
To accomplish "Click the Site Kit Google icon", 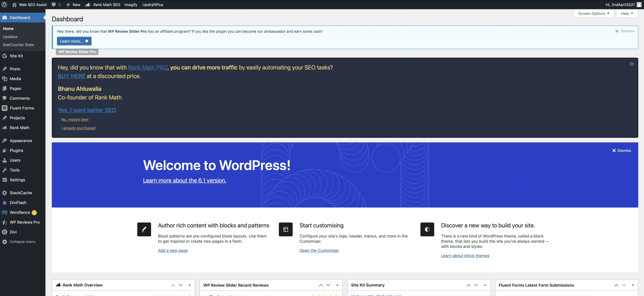I will point(5,56).
